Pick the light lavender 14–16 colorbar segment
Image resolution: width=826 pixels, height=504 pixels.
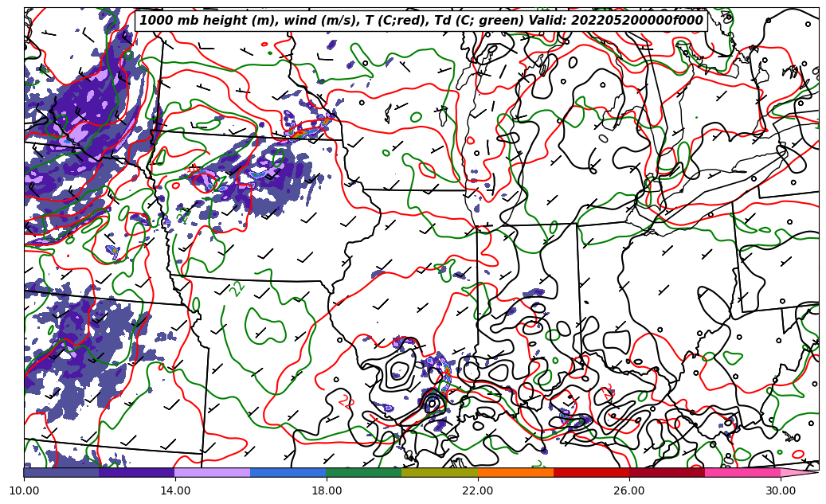tap(213, 472)
